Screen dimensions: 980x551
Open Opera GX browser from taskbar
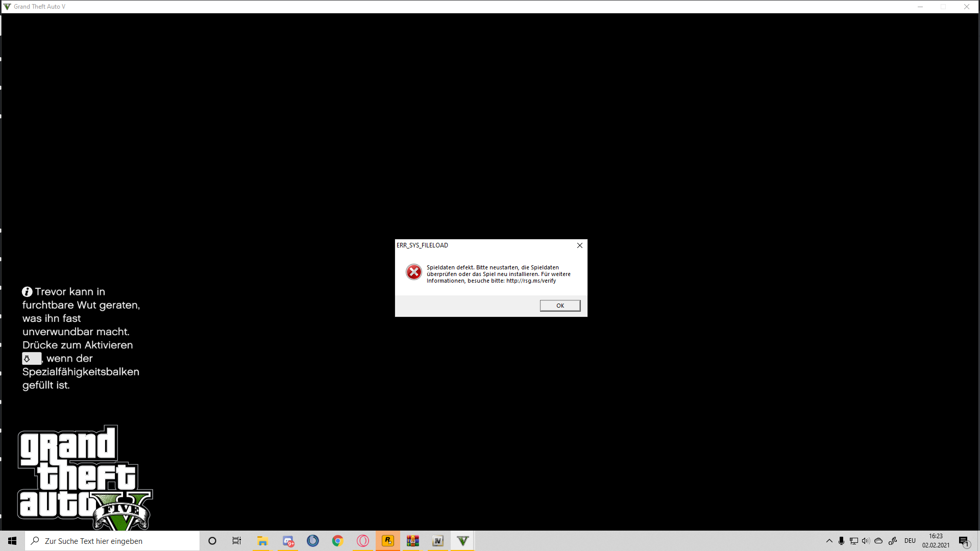(x=363, y=541)
